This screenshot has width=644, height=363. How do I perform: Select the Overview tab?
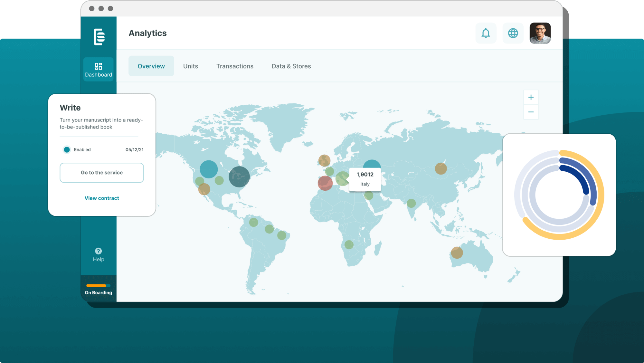(x=151, y=65)
